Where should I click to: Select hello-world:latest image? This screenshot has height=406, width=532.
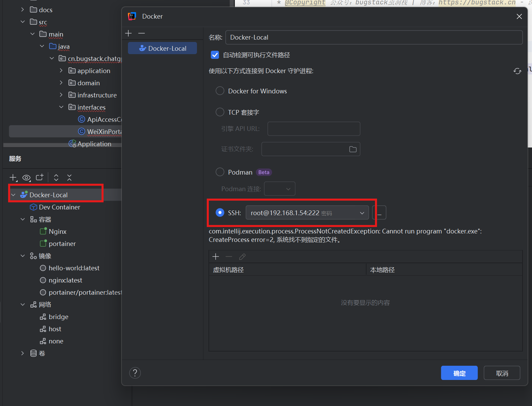pyautogui.click(x=74, y=268)
